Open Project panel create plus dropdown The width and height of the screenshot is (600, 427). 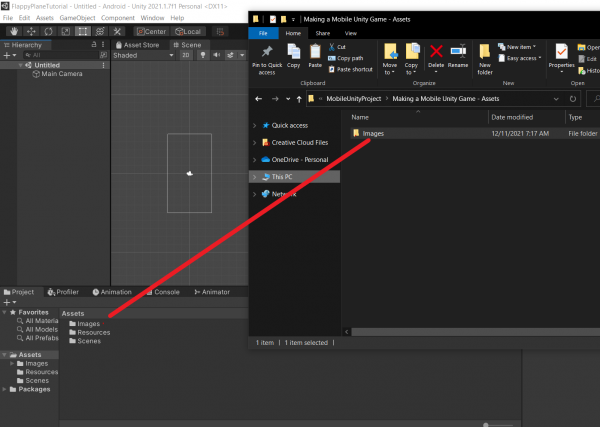pyautogui.click(x=10, y=302)
